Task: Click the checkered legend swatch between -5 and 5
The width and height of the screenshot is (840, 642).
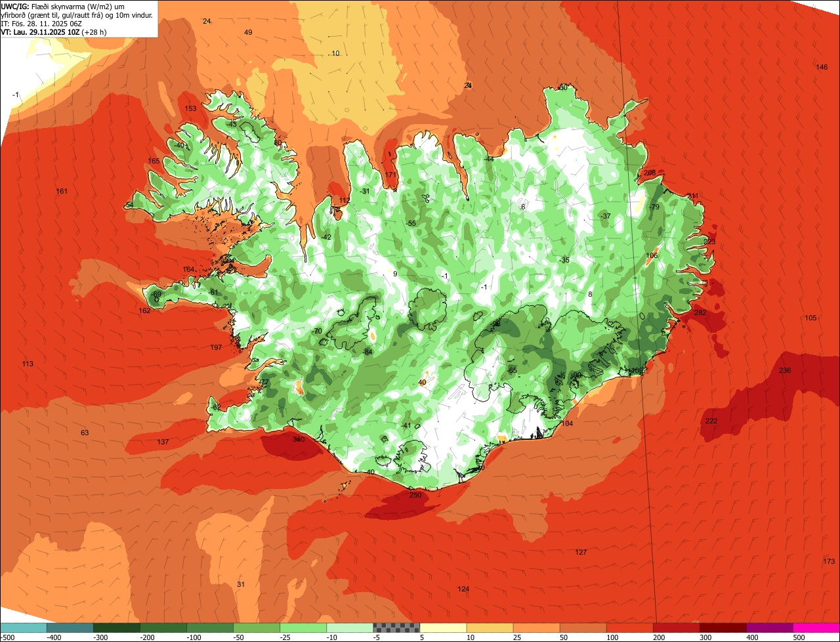Action: (x=396, y=628)
